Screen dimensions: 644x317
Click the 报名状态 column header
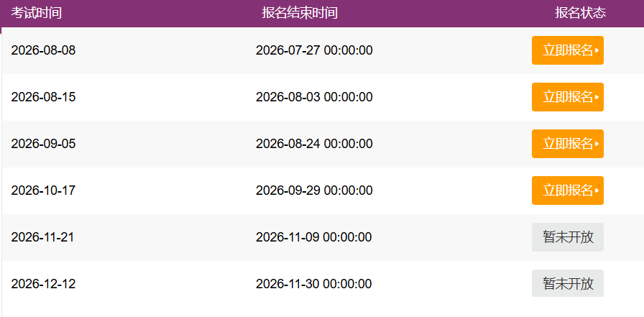click(580, 13)
